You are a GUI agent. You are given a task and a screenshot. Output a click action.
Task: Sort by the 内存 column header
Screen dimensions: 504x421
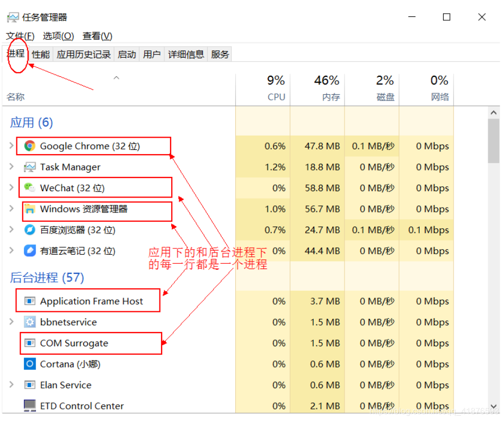(x=317, y=90)
